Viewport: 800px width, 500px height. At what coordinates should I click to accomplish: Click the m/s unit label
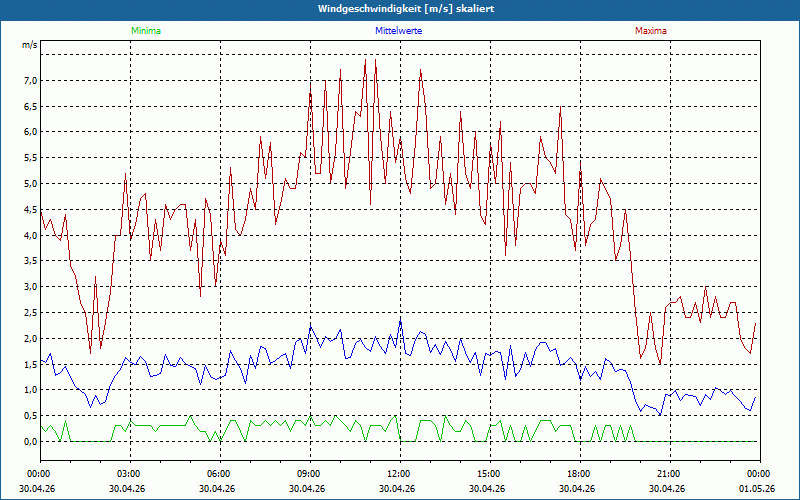30,45
